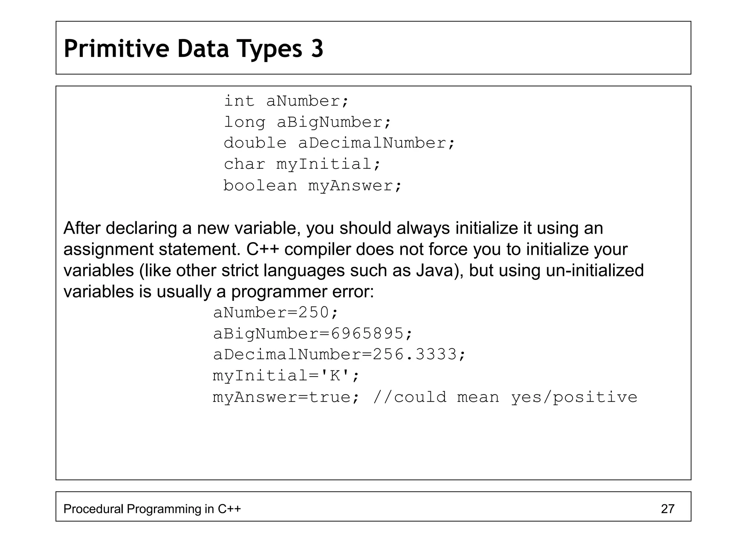
Task: Click the footer 'Procedural Programming in C++'
Action: tap(152, 509)
